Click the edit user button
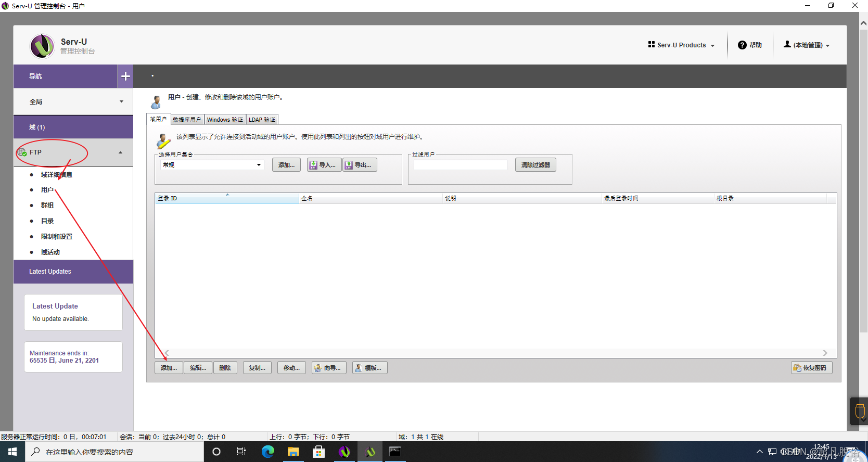 [198, 368]
